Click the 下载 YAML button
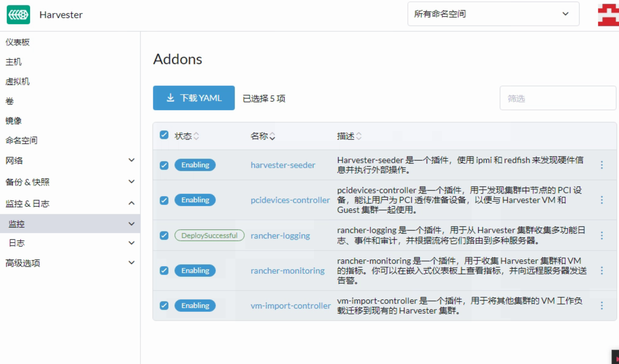 click(x=194, y=98)
